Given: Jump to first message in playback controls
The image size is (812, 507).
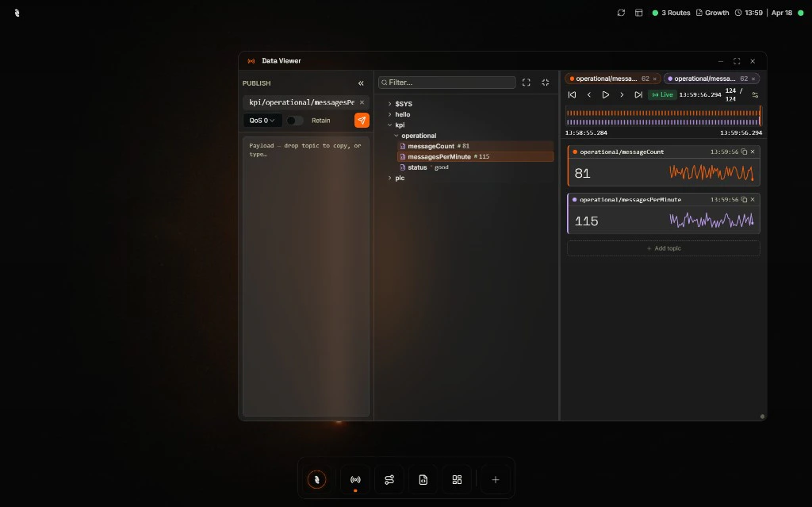Looking at the screenshot, I should pyautogui.click(x=572, y=95).
